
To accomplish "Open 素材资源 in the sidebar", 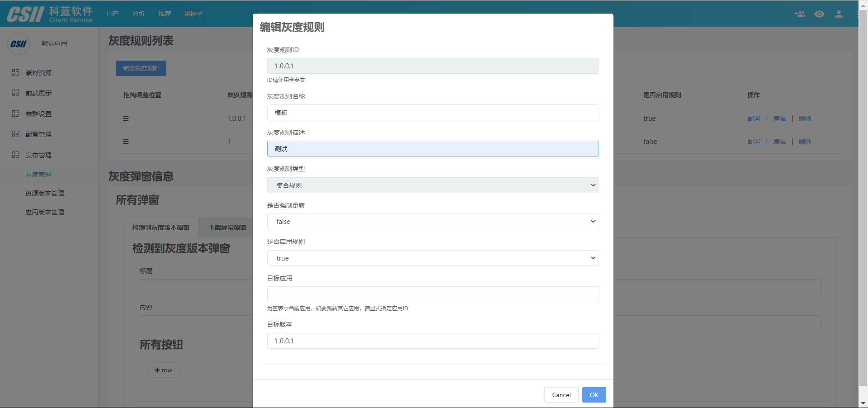I will [38, 73].
